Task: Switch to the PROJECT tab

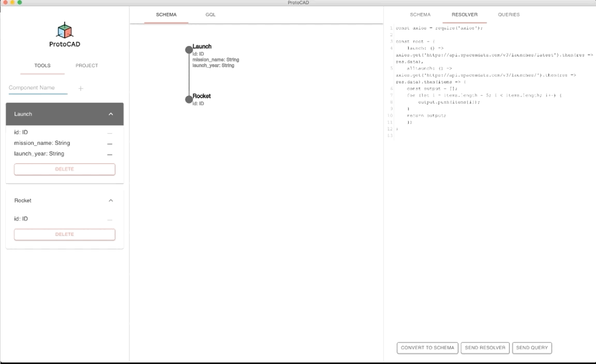Action: (x=86, y=66)
